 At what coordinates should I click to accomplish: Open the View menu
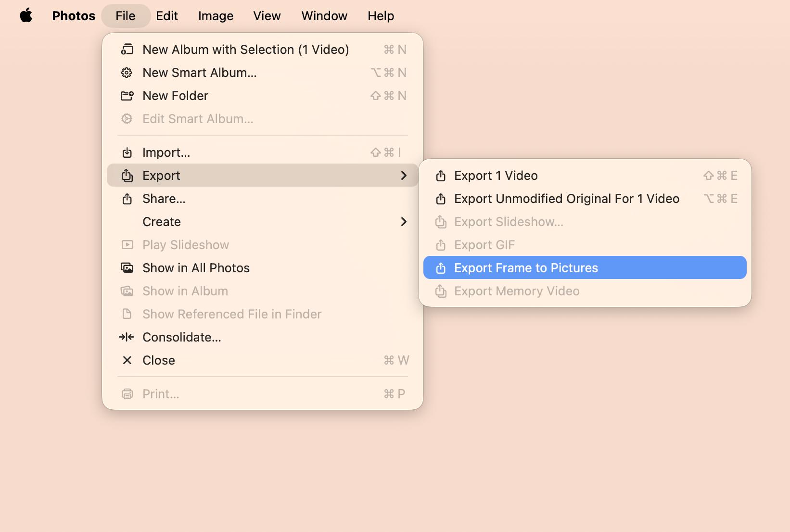267,16
